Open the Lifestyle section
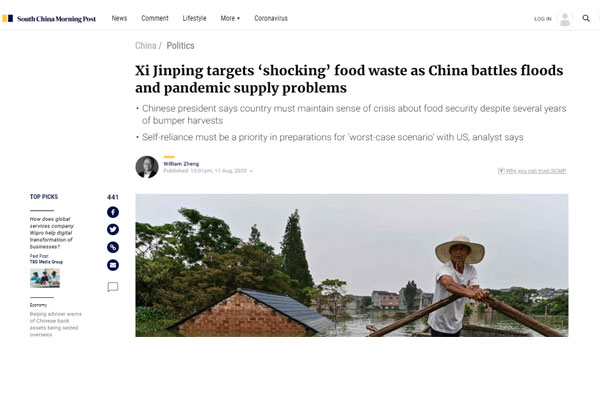 click(194, 18)
